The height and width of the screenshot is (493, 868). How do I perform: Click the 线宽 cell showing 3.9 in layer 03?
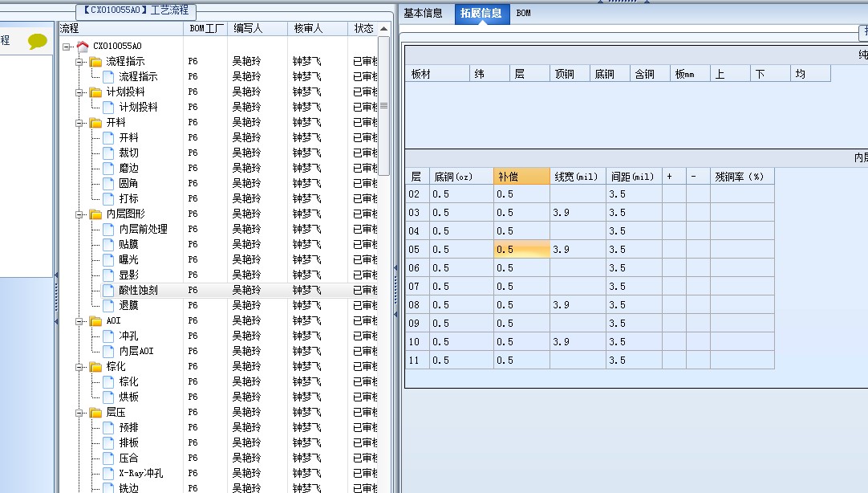point(578,213)
